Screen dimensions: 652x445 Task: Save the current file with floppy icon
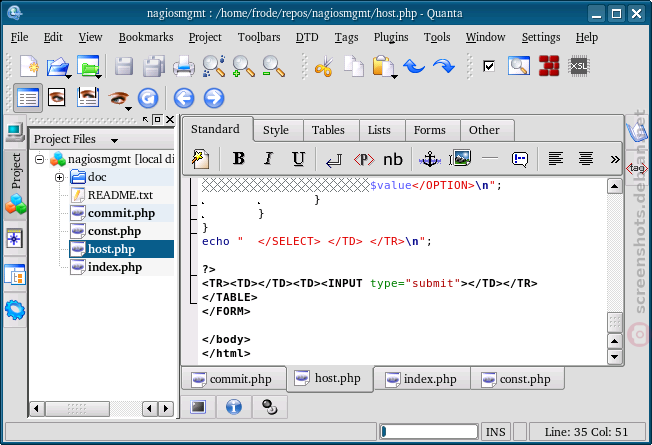tap(123, 66)
